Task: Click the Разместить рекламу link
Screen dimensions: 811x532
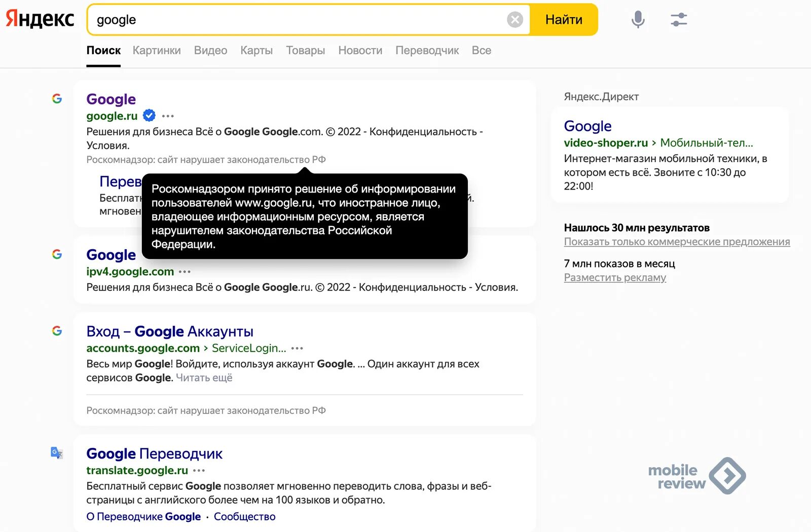Action: (x=615, y=278)
